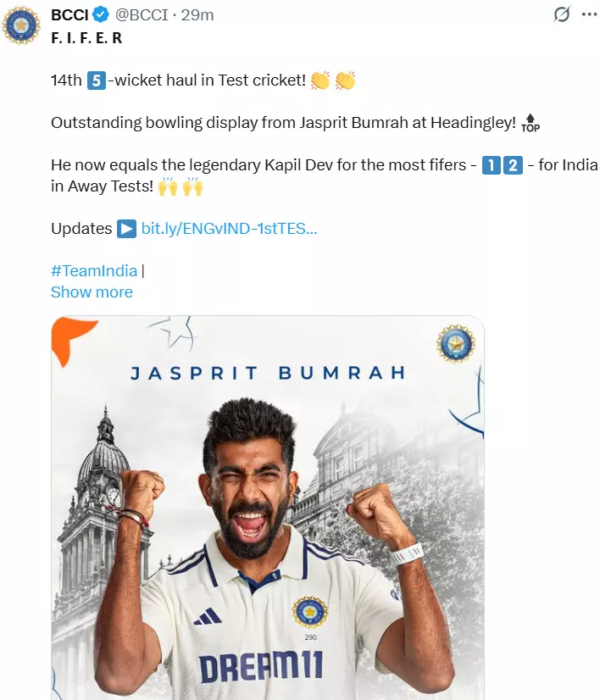Click the blue play arrow emoji
Image resolution: width=600 pixels, height=700 pixels.
click(126, 229)
